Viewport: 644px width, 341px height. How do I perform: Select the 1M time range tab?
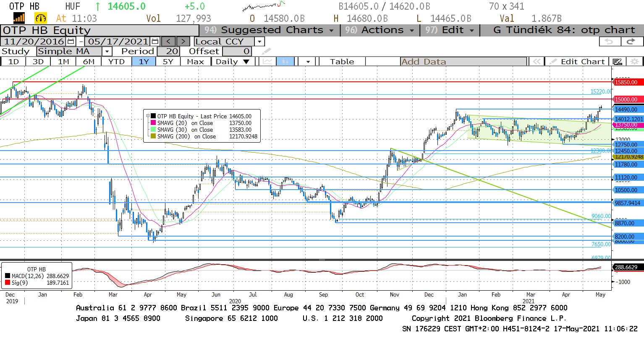(63, 61)
